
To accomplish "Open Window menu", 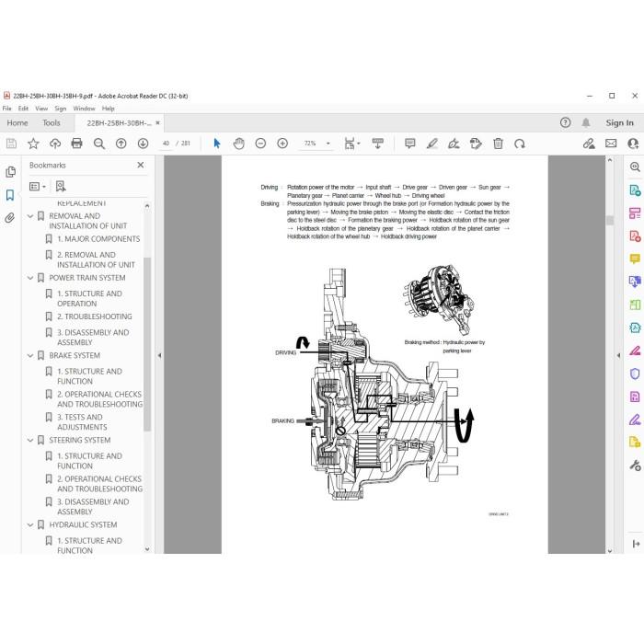I will click(84, 109).
